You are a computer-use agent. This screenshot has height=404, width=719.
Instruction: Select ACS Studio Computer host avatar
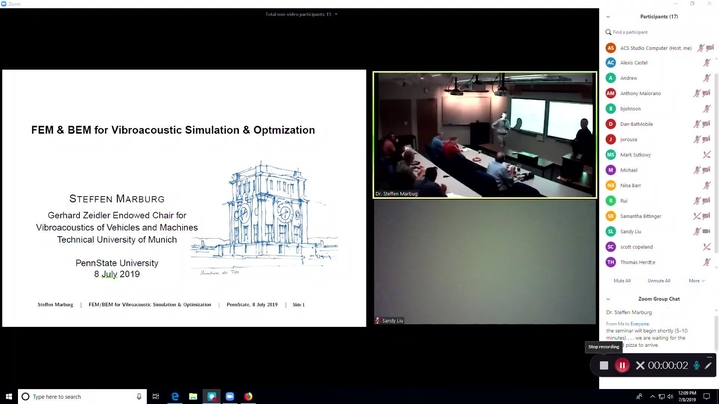tap(611, 47)
